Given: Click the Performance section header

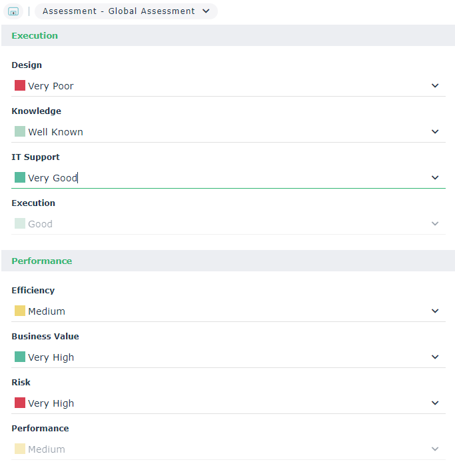Looking at the screenshot, I should [x=42, y=261].
